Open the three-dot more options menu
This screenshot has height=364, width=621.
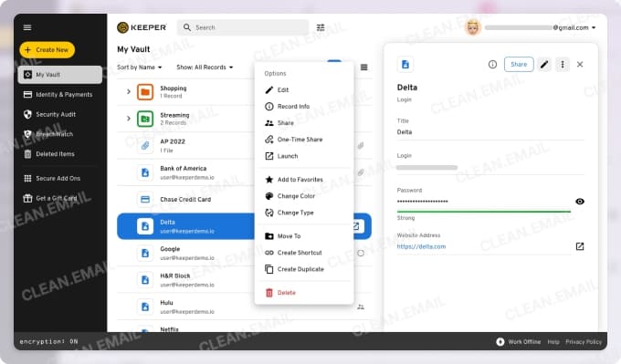[563, 64]
